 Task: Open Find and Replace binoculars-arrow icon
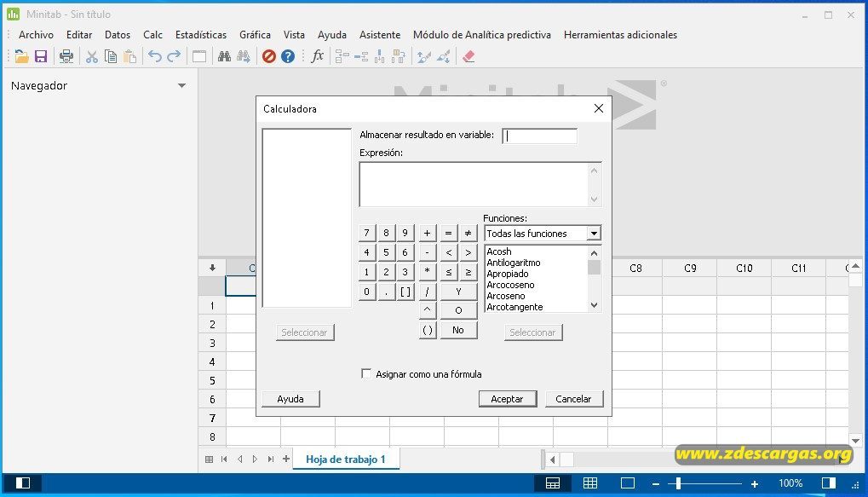(244, 56)
